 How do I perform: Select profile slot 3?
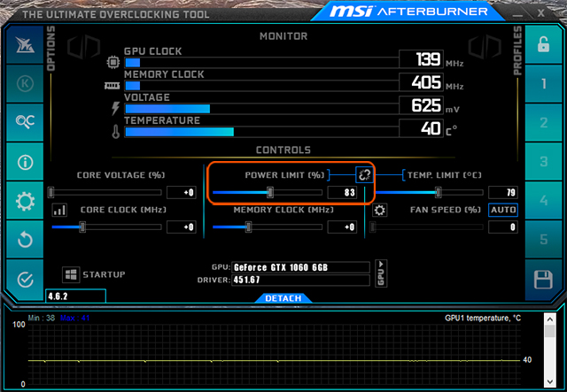click(x=543, y=162)
